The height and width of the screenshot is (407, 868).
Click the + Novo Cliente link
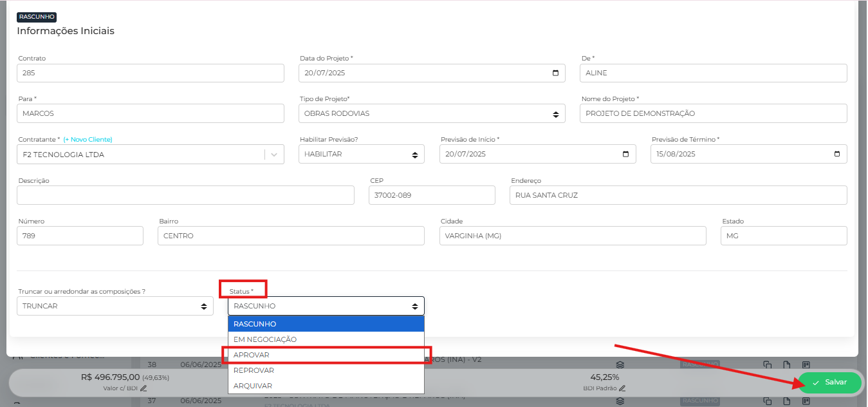pyautogui.click(x=88, y=139)
